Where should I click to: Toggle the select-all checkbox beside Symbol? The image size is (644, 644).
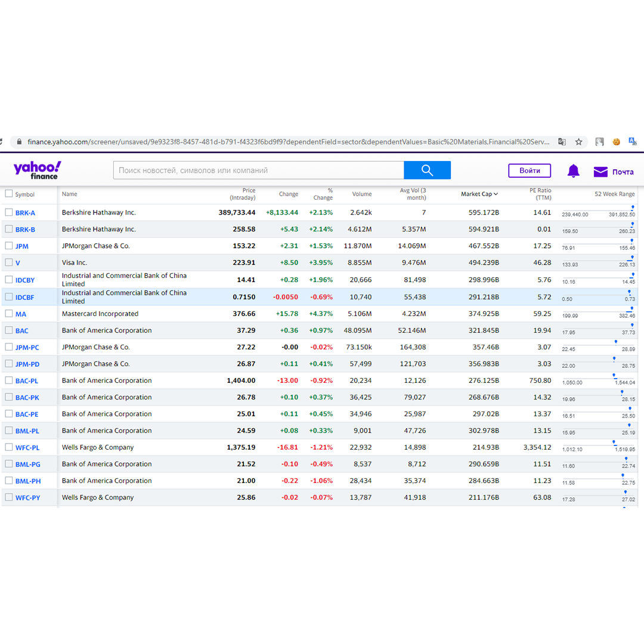click(x=8, y=193)
